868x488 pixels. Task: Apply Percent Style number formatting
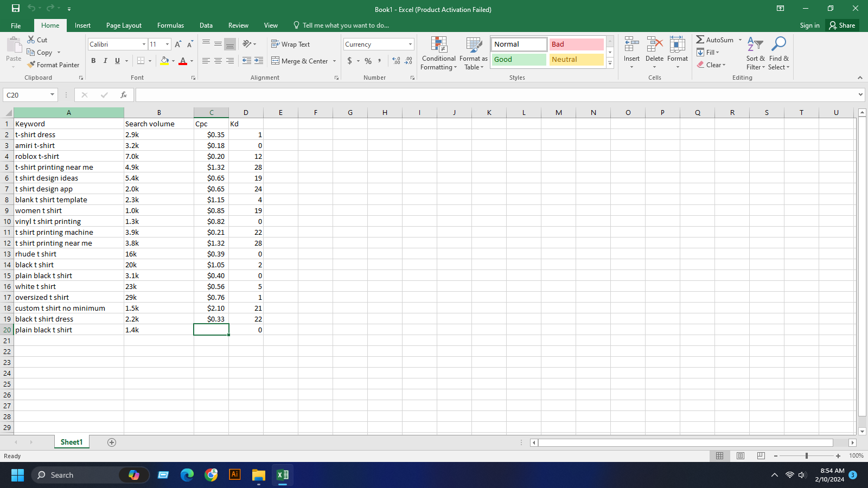click(368, 61)
